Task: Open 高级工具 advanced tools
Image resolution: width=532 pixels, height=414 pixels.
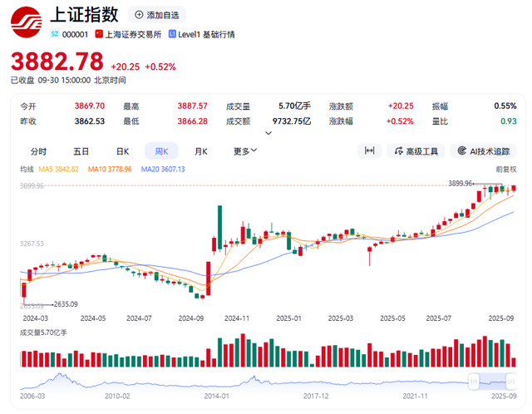Action: pos(416,150)
